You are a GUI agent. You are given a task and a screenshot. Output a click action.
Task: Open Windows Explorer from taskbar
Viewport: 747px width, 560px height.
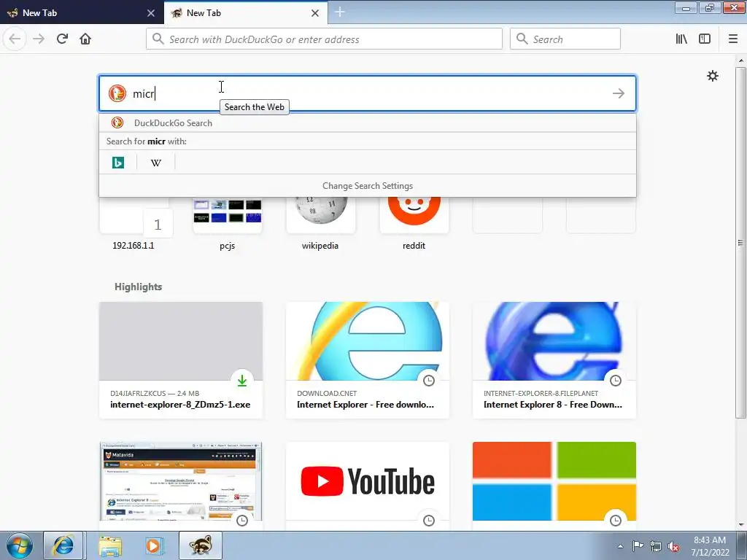point(110,545)
